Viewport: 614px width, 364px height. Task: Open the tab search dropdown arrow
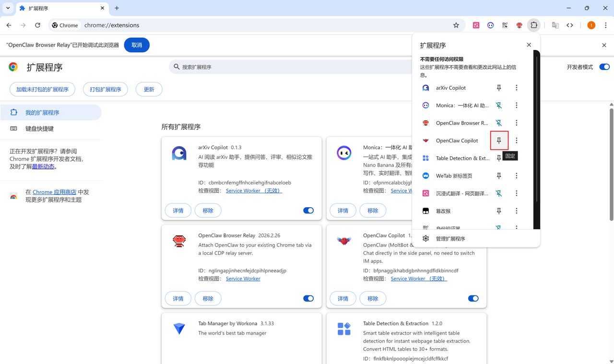pos(8,8)
